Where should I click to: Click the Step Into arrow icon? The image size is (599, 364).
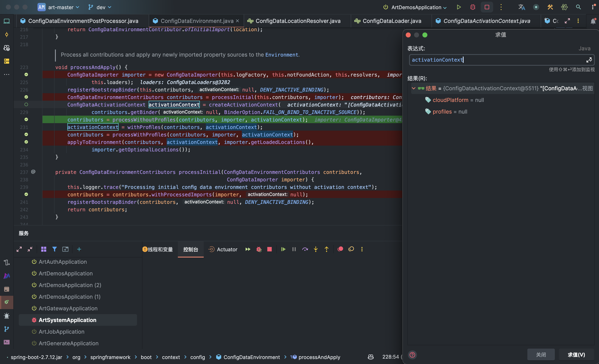(316, 249)
